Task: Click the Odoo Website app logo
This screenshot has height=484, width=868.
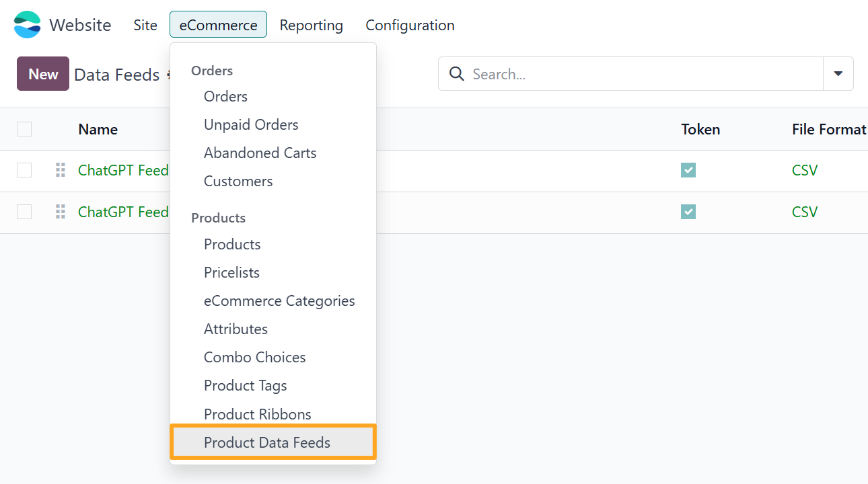Action: (x=28, y=25)
